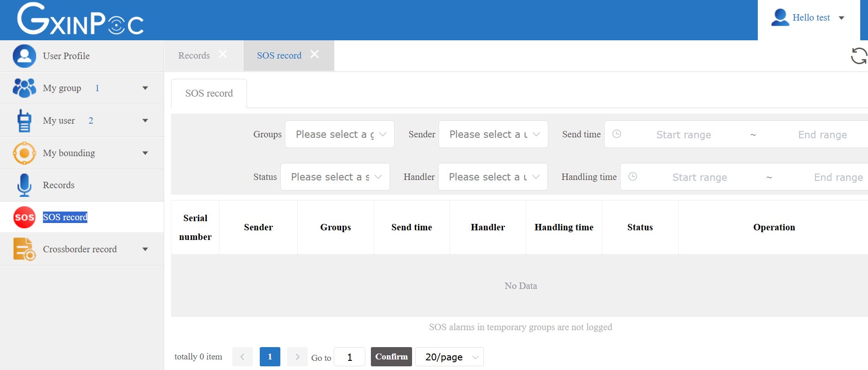This screenshot has height=370, width=868.
Task: Click the My user walkie-talkie icon
Action: tap(24, 120)
